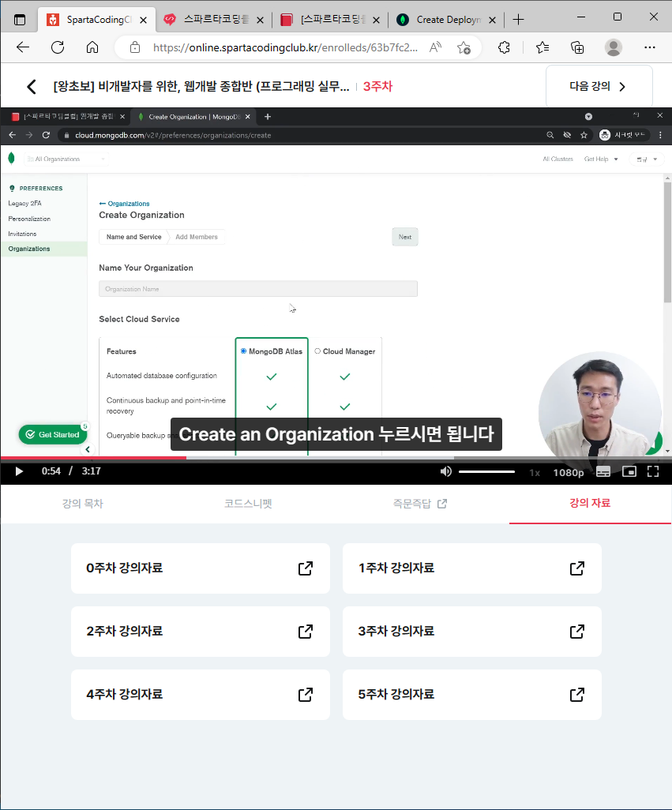The width and height of the screenshot is (672, 810).
Task: Click the Get Started button in video
Action: [53, 434]
